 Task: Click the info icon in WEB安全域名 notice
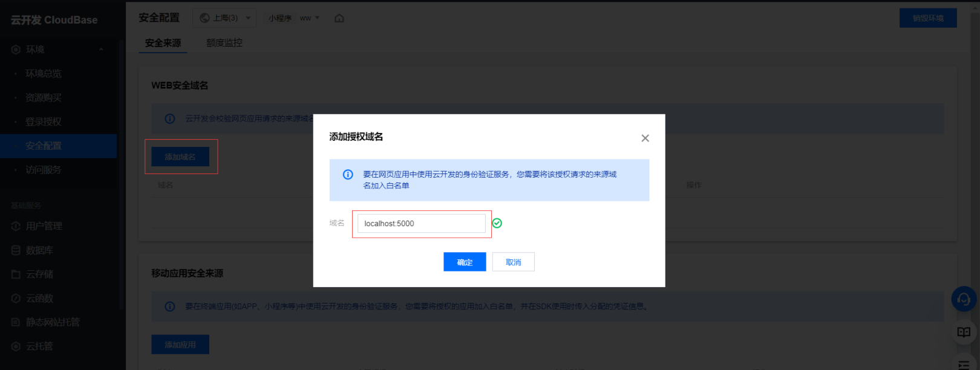pos(170,118)
